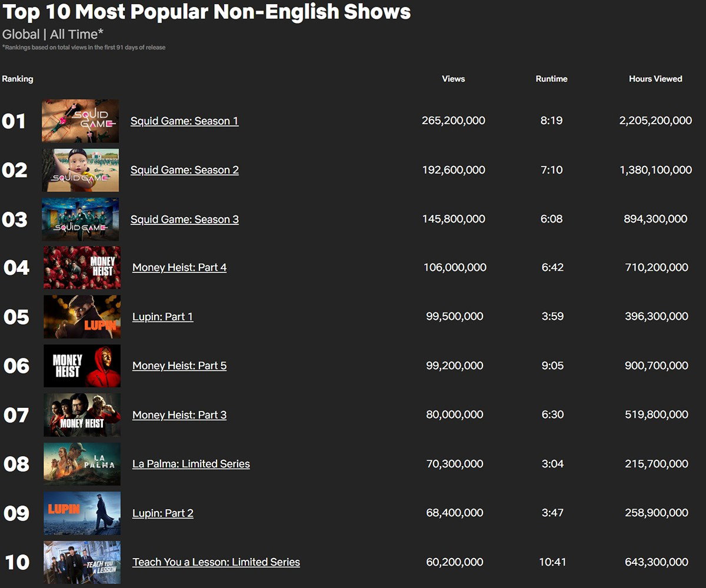The height and width of the screenshot is (588, 706).
Task: Click ranking number 01
Action: (14, 122)
